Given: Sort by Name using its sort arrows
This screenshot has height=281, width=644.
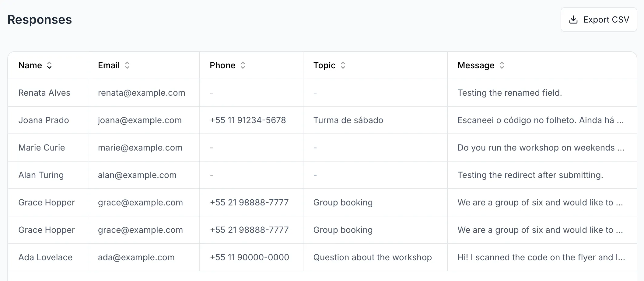Looking at the screenshot, I should (49, 65).
